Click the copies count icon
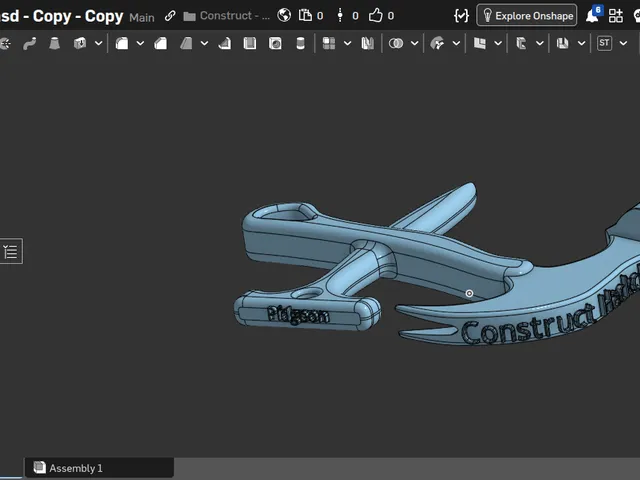Screen dimensions: 640x480 [x=305, y=16]
